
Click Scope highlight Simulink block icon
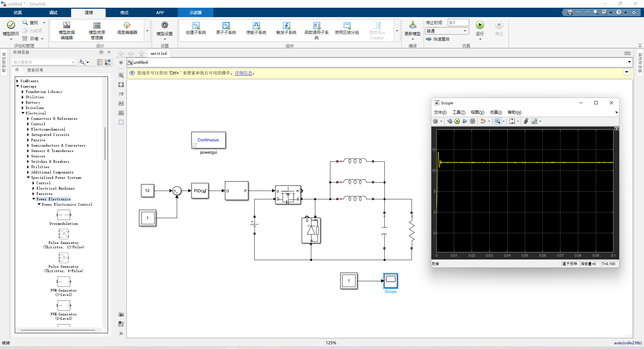pos(483,121)
